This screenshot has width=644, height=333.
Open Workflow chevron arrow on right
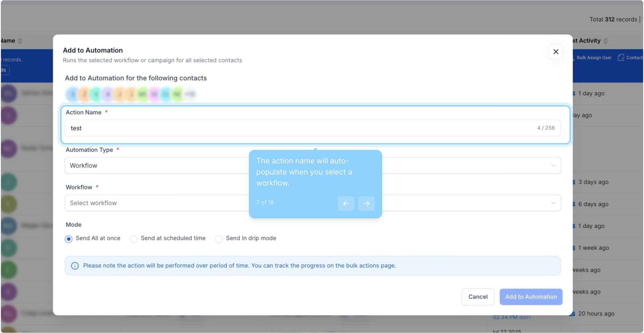coord(553,203)
